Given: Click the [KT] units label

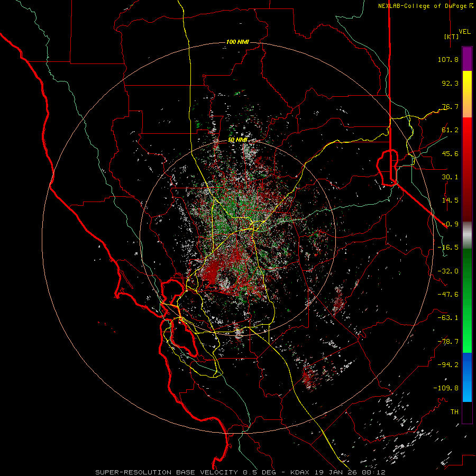Looking at the screenshot, I should point(451,36).
